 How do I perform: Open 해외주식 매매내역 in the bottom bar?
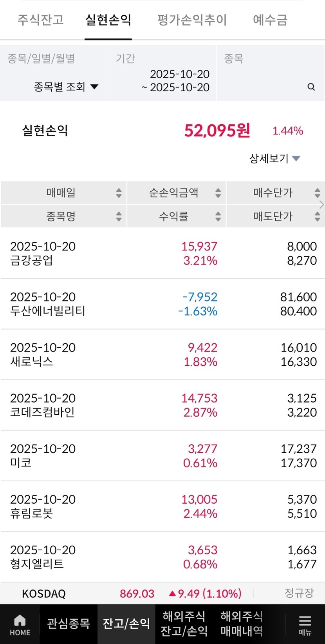(x=242, y=624)
